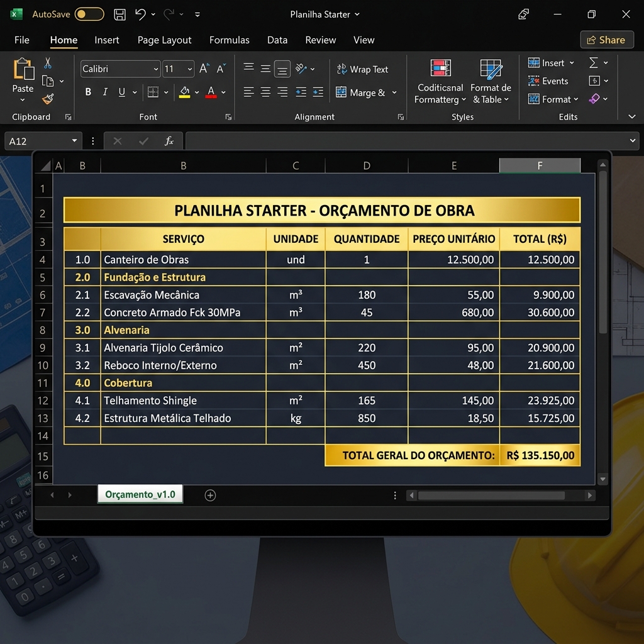Click the Insert Function fx icon
This screenshot has width=644, height=644.
tap(169, 141)
